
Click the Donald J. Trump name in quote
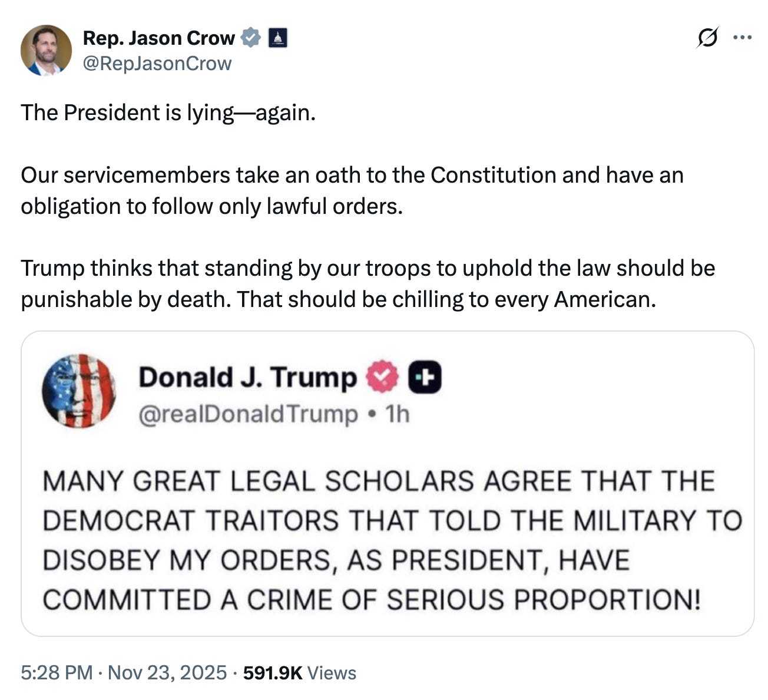(x=247, y=377)
